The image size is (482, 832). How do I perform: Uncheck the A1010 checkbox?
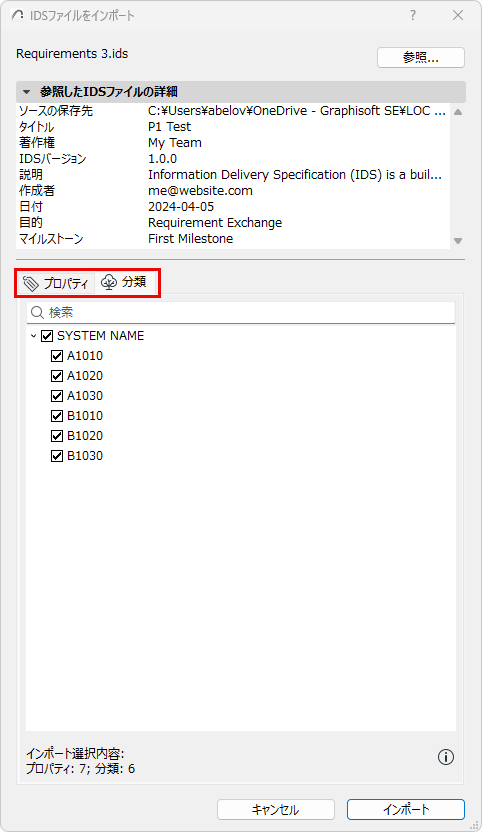click(57, 356)
